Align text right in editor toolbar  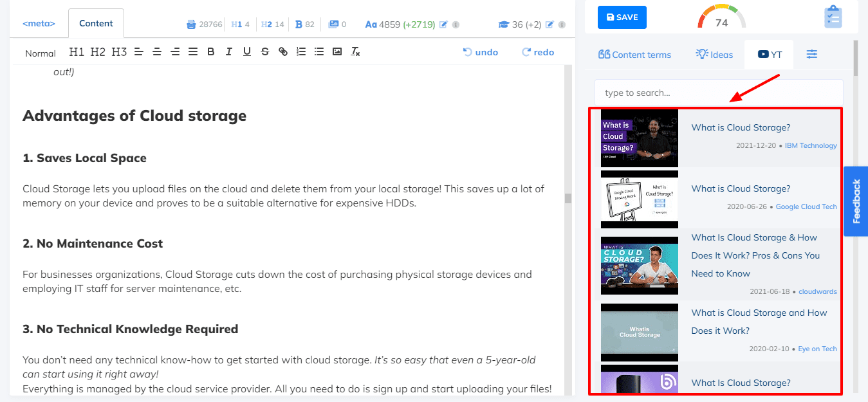point(174,52)
